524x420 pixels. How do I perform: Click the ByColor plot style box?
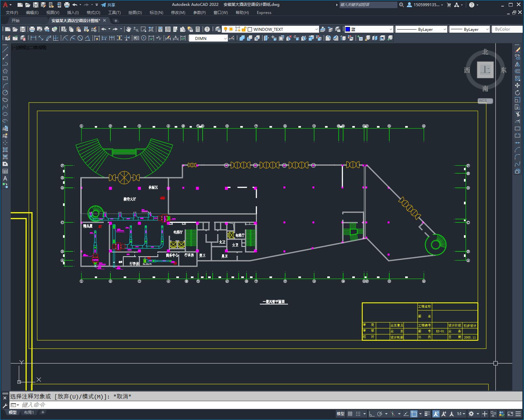pos(507,29)
